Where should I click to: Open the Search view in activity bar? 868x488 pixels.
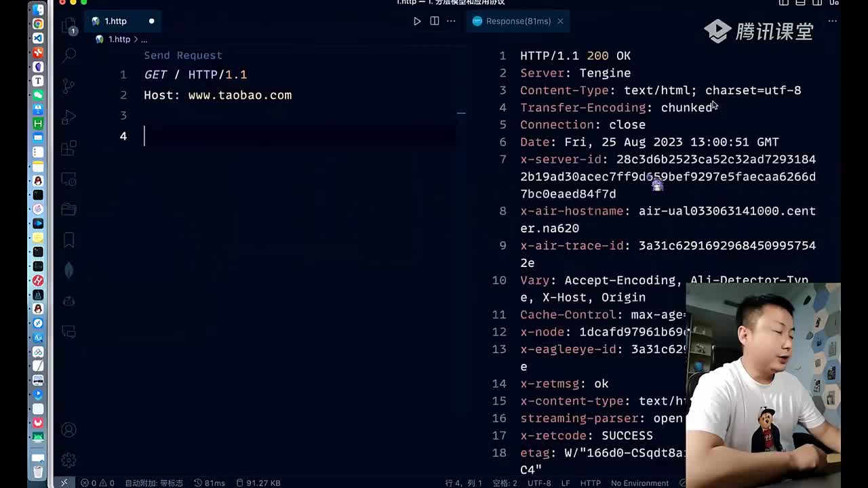point(68,56)
